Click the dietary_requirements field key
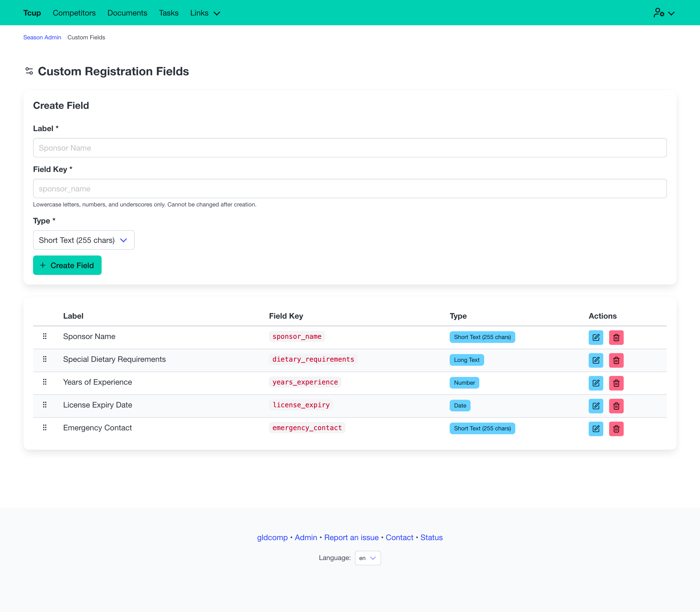Screen dimensions: 700x612 313,359
